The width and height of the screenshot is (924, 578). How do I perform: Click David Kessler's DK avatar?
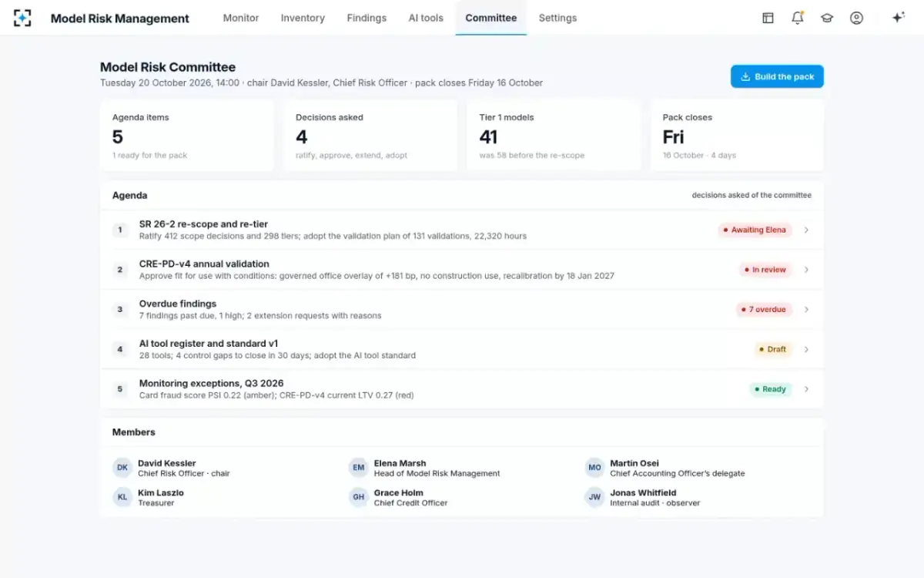point(122,468)
